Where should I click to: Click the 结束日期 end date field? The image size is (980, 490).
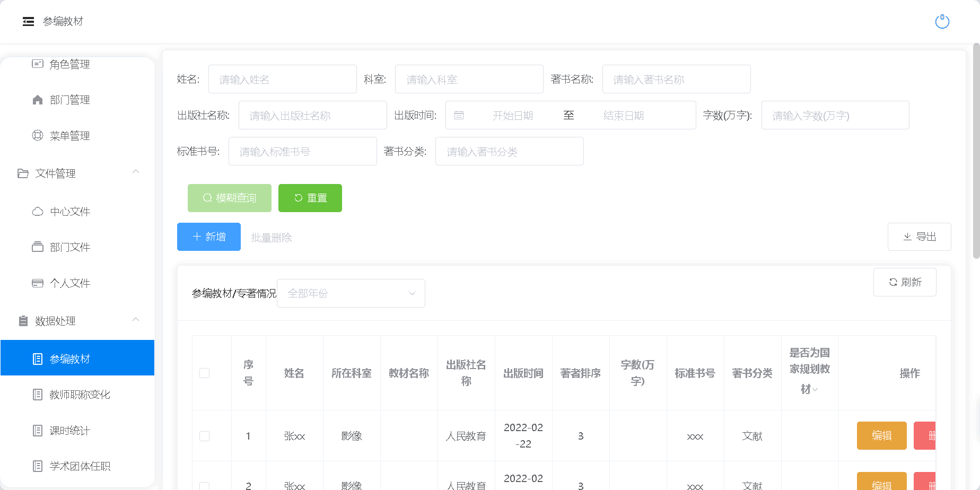tap(624, 116)
